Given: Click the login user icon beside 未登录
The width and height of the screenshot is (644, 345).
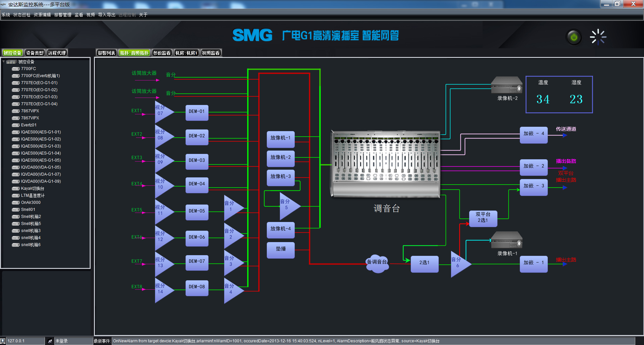Looking at the screenshot, I should 50,341.
